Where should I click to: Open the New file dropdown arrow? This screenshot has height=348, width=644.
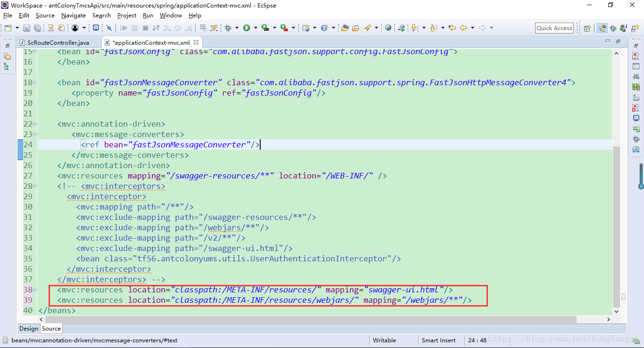click(x=17, y=28)
